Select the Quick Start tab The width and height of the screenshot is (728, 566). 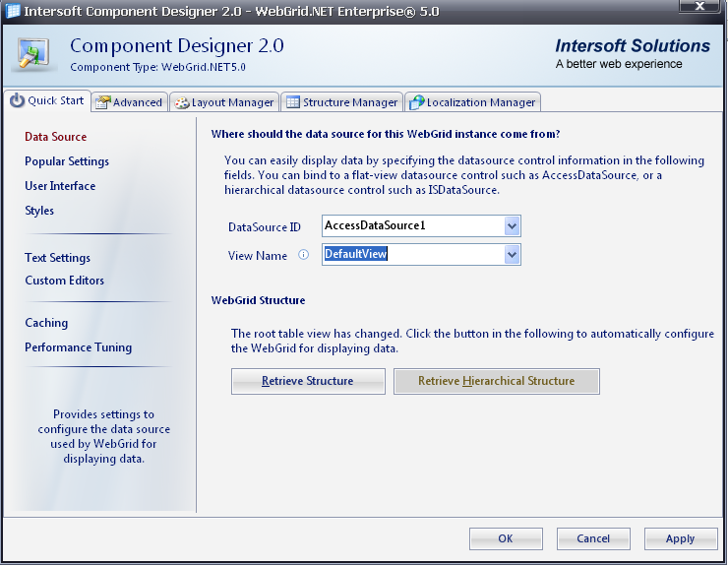point(47,100)
